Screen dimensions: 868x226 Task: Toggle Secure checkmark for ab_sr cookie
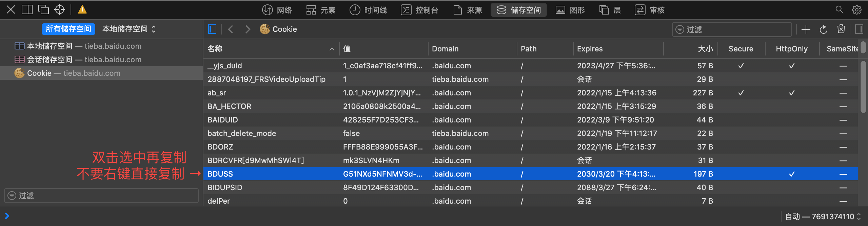741,93
